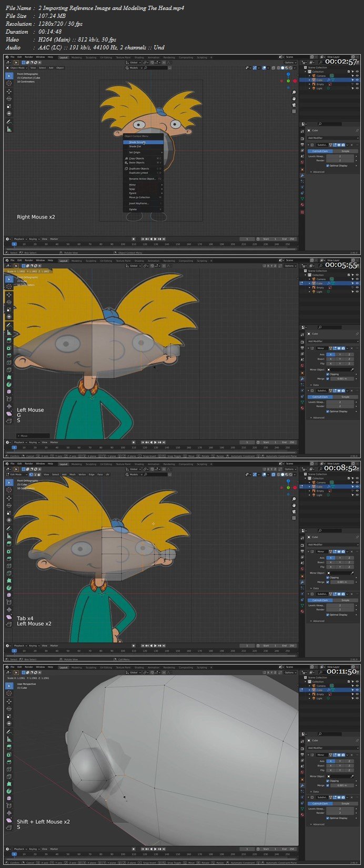Choose Poly Build tool in the 00:08:52 frame
Screen dimensions: 364x868
pos(9,581)
